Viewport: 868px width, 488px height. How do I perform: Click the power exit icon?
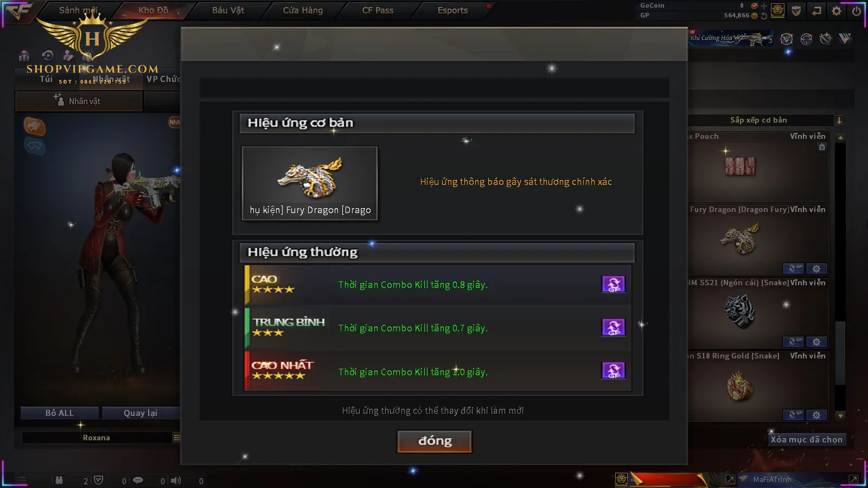point(856,11)
